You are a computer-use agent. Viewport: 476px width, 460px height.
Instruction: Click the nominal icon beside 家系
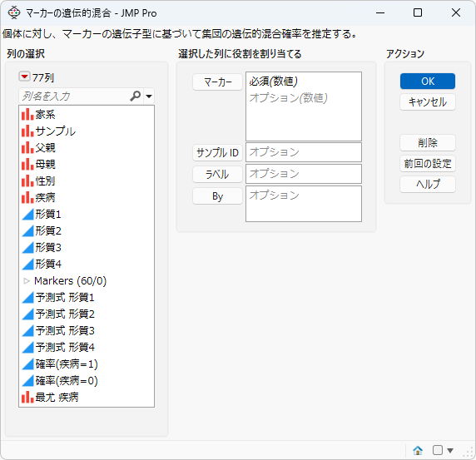[27, 115]
